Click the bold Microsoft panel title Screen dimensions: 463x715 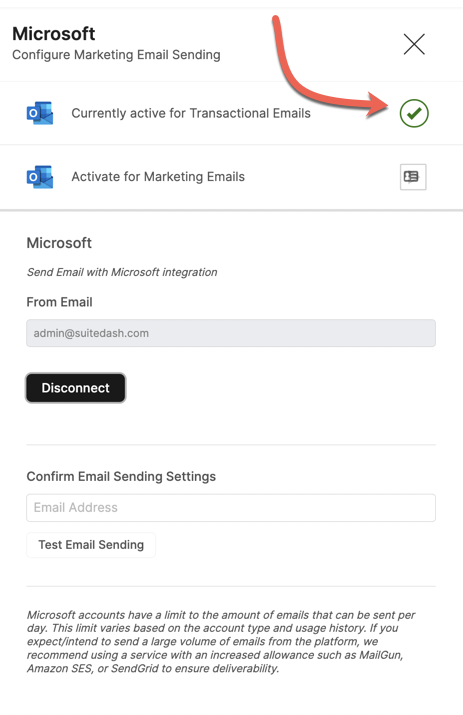click(x=54, y=34)
